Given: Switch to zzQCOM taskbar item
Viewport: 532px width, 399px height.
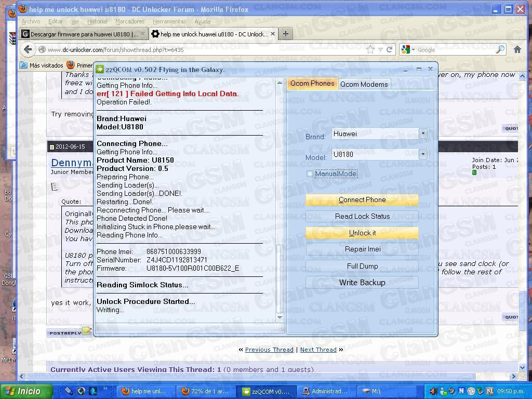Looking at the screenshot, I should pos(267,391).
